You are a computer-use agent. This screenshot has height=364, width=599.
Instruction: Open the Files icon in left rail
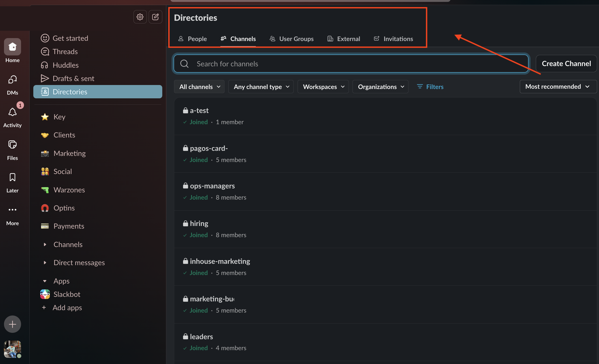13,145
